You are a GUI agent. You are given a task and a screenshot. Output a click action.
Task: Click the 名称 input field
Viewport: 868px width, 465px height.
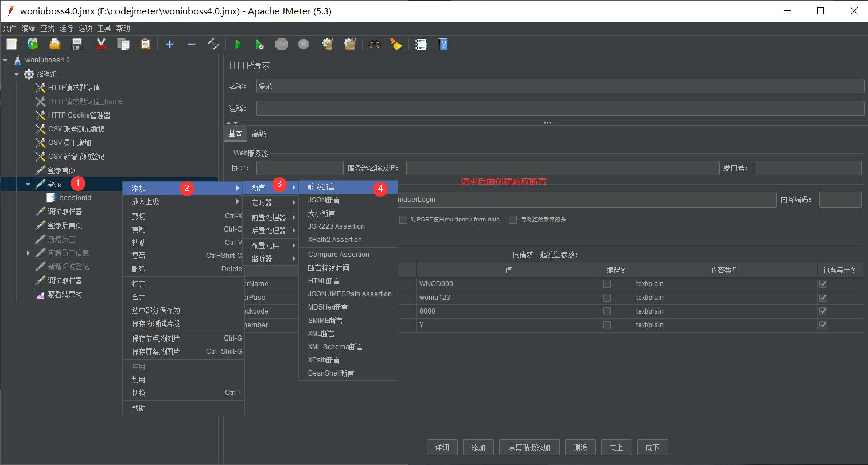click(x=560, y=86)
